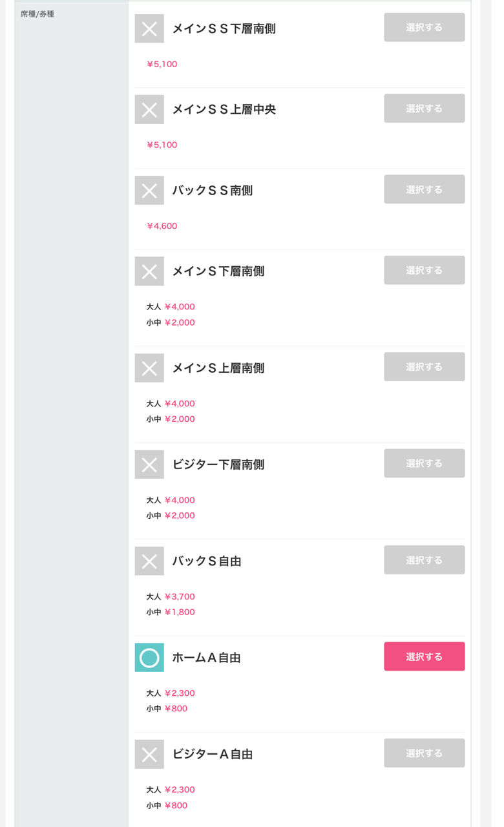Select the ホームＡ自由 seat name

[x=206, y=658]
